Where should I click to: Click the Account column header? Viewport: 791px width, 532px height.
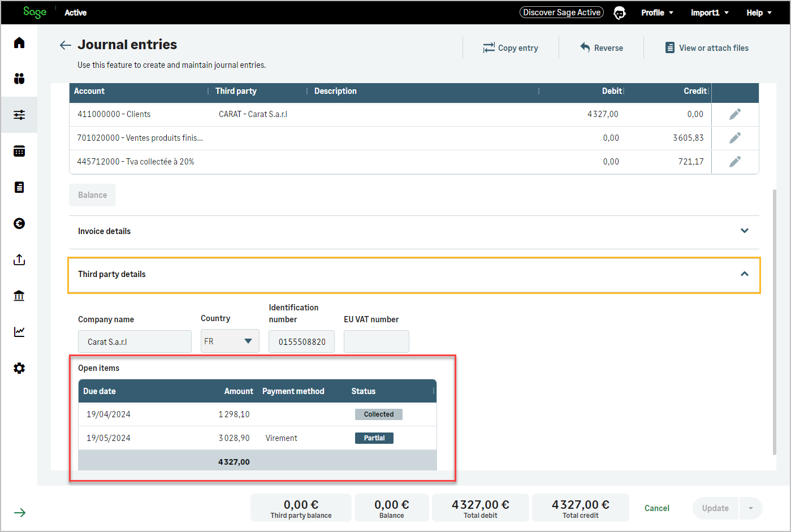tap(89, 91)
